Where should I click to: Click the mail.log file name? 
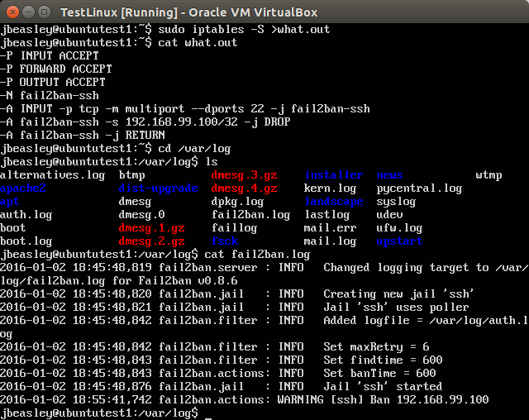pos(331,241)
